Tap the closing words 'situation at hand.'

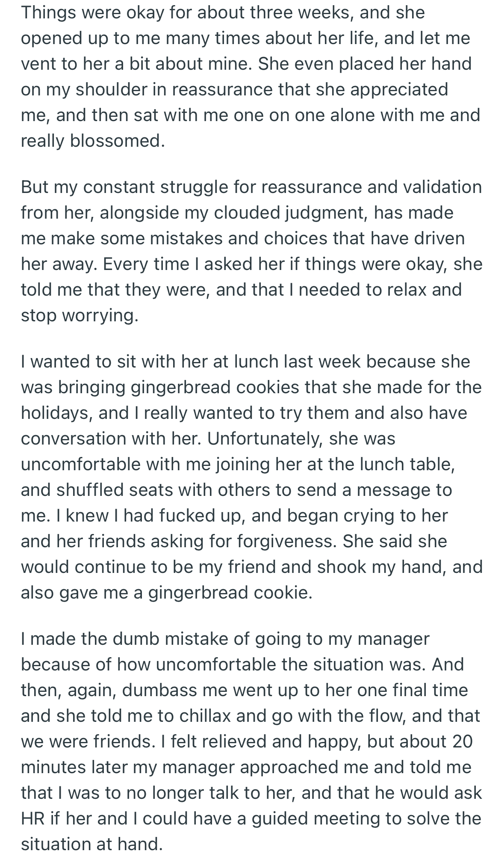pyautogui.click(x=92, y=845)
